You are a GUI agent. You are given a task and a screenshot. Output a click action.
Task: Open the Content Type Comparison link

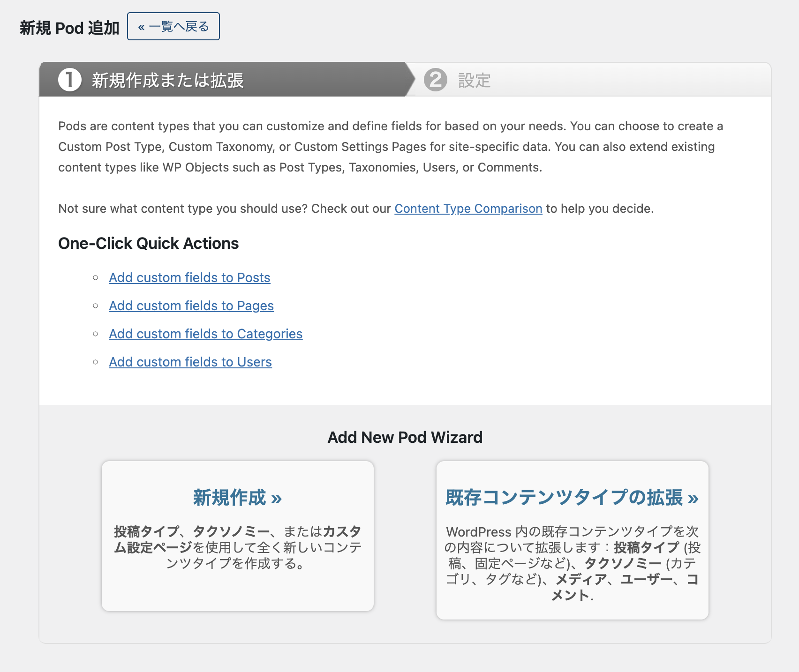click(468, 209)
